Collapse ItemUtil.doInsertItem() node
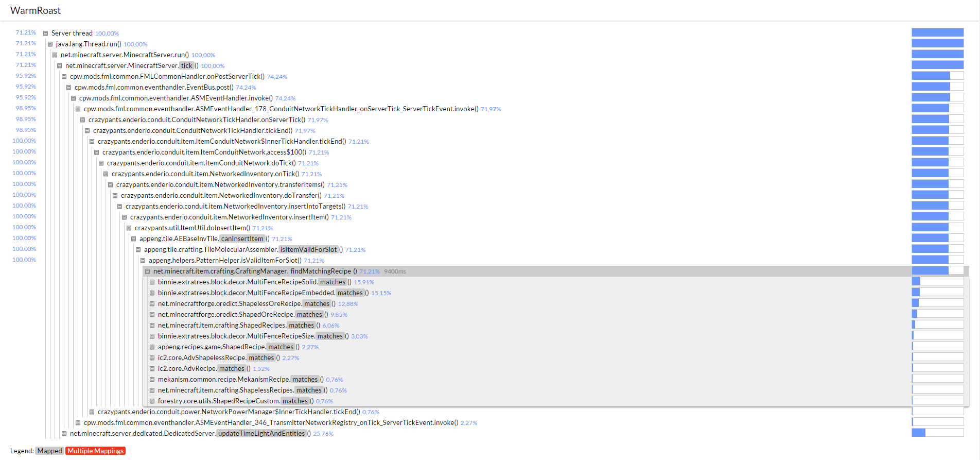The width and height of the screenshot is (980, 460). 129,228
